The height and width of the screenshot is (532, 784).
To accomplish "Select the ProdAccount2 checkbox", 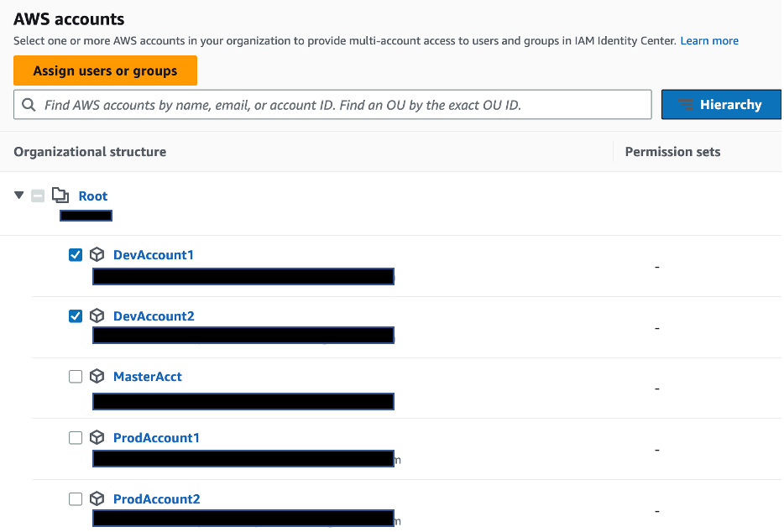I will [76, 499].
